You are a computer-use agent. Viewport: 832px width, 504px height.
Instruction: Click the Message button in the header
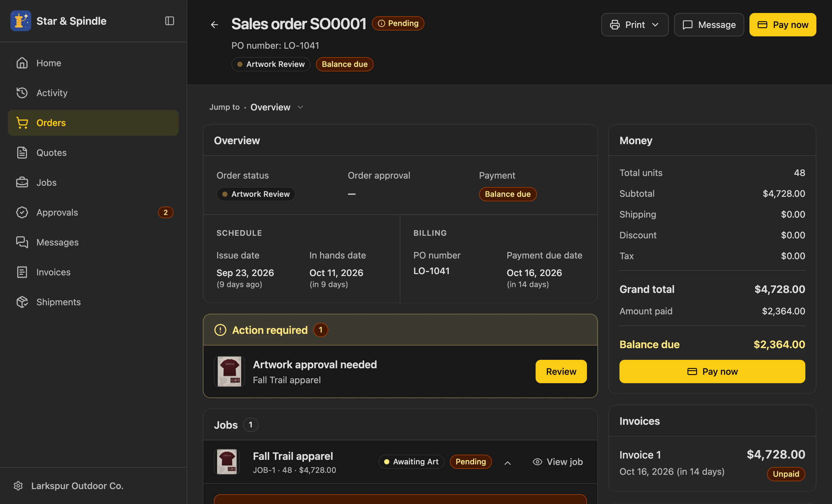tap(709, 25)
